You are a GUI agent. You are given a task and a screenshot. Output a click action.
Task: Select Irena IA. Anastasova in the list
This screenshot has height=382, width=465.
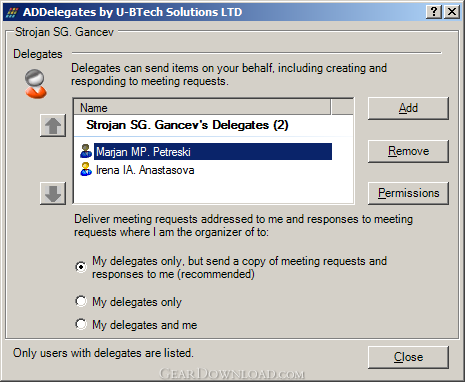pos(145,170)
